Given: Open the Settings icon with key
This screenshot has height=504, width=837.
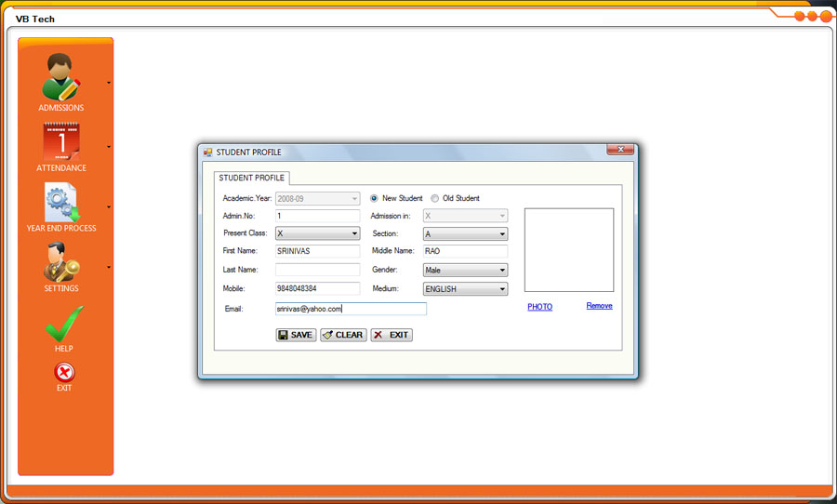Looking at the screenshot, I should coord(61,261).
